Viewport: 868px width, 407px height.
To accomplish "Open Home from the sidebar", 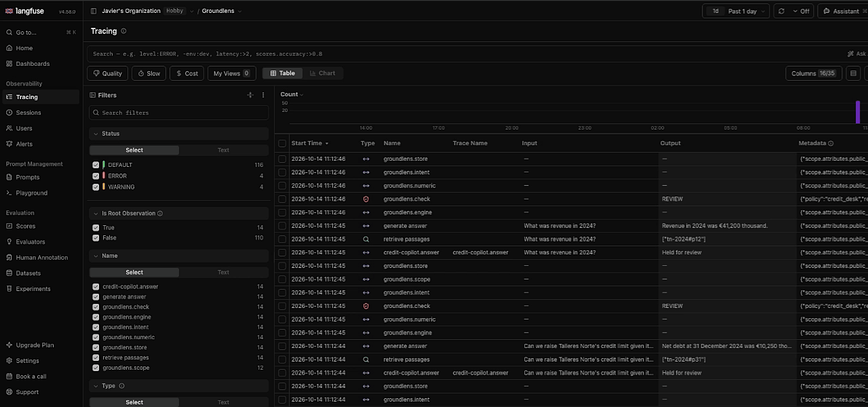I will coord(41,48).
